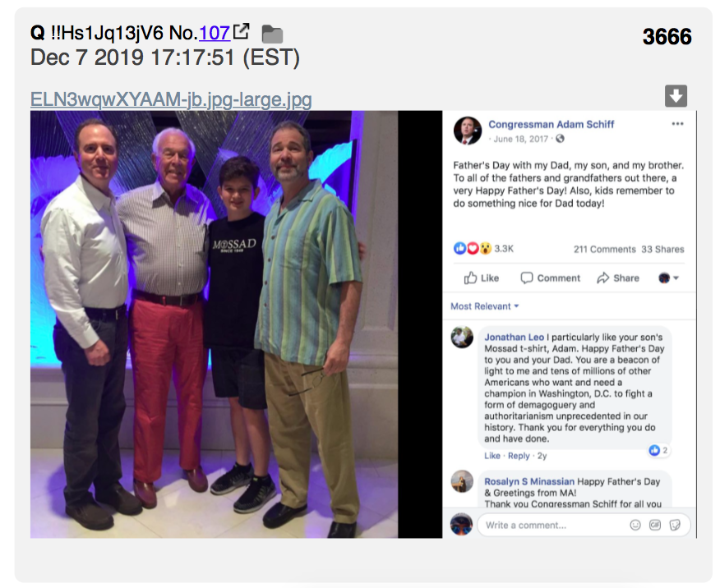
Task: Open the emoji picker in comment box
Action: [x=635, y=525]
